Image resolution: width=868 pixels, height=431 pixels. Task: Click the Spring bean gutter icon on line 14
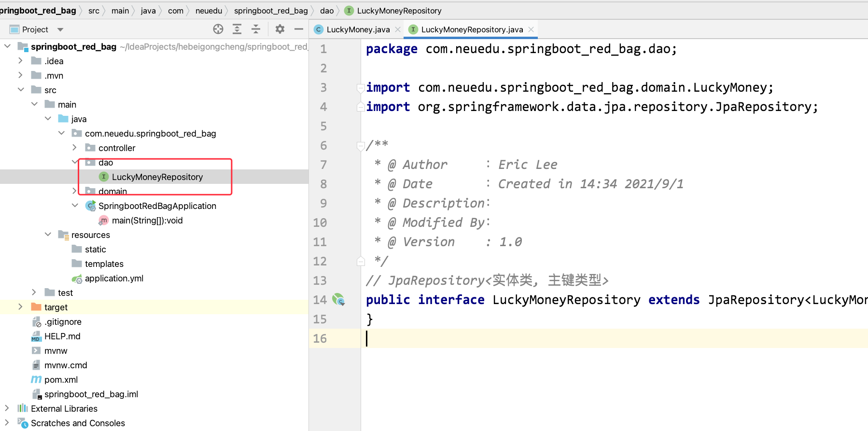(x=338, y=300)
